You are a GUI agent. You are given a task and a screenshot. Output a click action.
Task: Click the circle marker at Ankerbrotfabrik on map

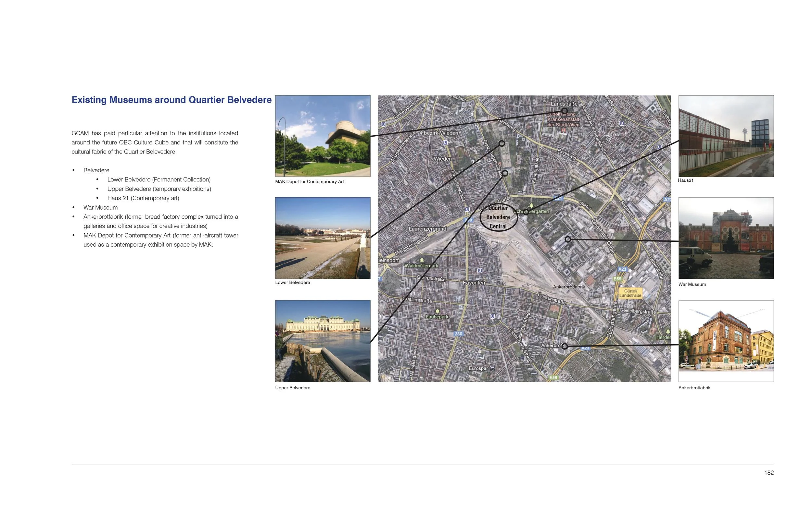pos(565,346)
